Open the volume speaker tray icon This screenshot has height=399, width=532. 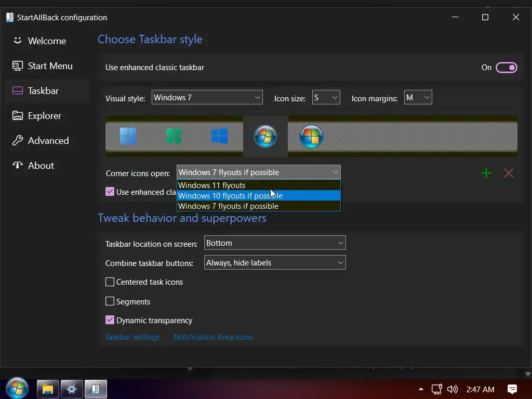[x=453, y=389]
